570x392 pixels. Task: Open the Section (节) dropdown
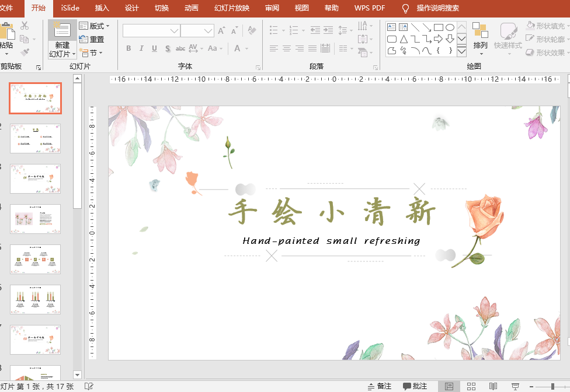pyautogui.click(x=91, y=53)
